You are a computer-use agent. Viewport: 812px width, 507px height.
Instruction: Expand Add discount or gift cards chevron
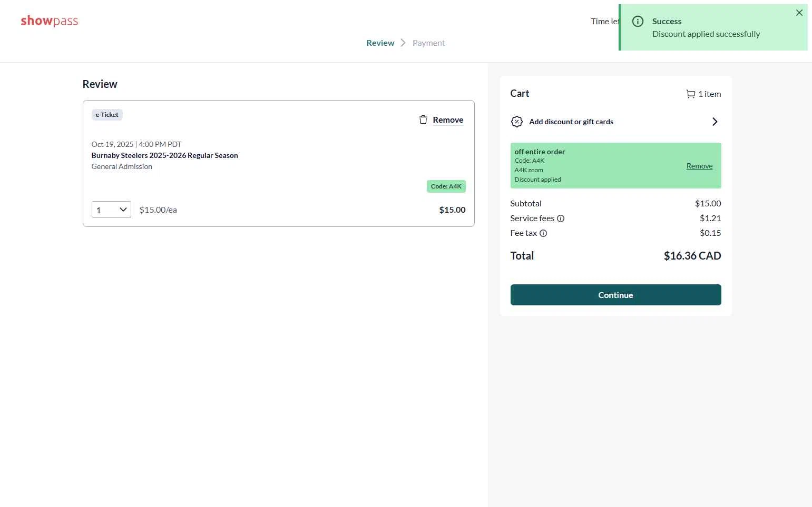click(x=715, y=122)
